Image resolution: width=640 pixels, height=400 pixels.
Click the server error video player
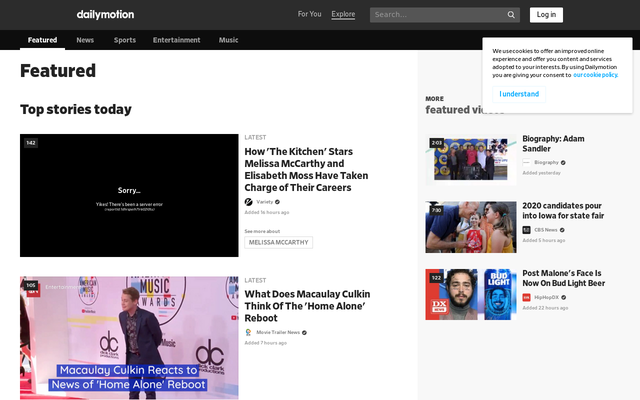tap(129, 196)
